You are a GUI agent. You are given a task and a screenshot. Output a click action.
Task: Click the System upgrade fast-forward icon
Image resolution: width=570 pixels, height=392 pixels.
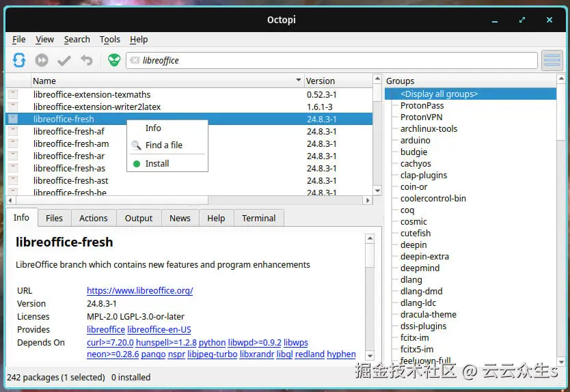click(x=42, y=60)
